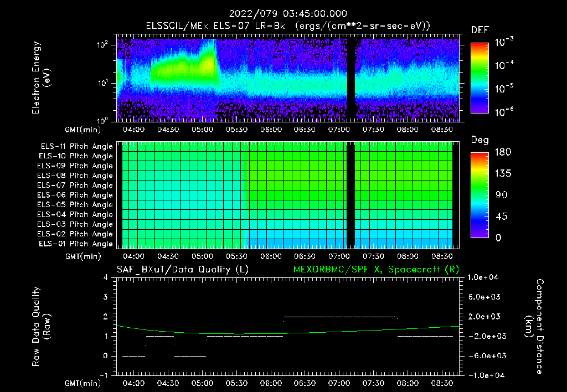The image size is (567, 392).
Task: Click the green spacecraft SPF X trace
Action: tap(287, 332)
